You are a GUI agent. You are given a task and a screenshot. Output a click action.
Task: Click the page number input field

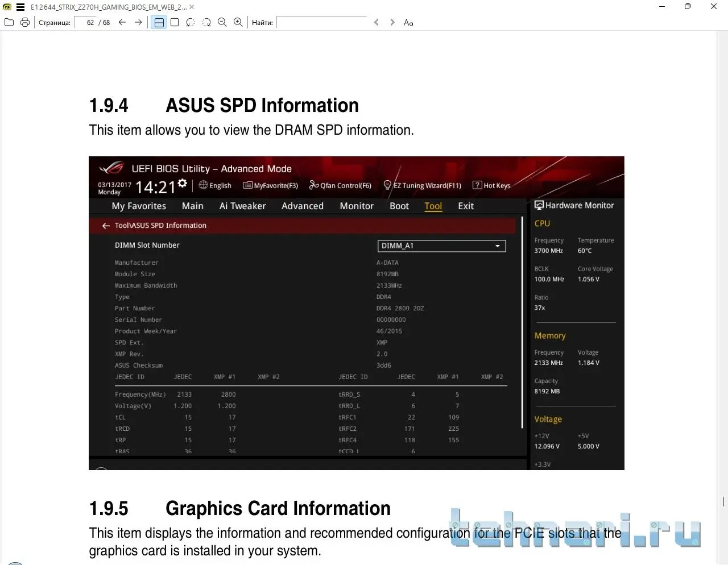85,22
